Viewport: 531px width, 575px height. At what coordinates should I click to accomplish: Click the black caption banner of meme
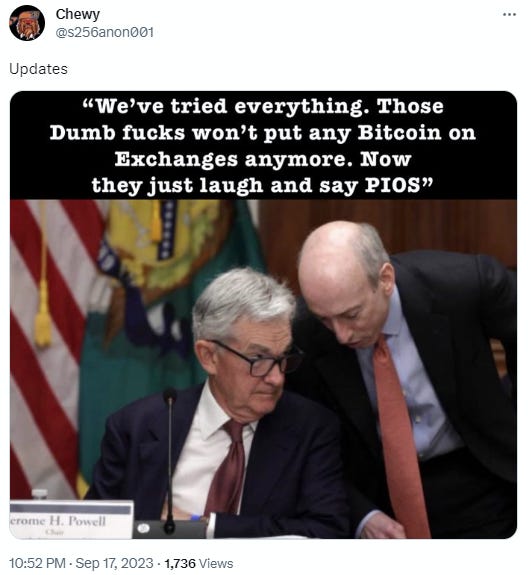tap(263, 145)
